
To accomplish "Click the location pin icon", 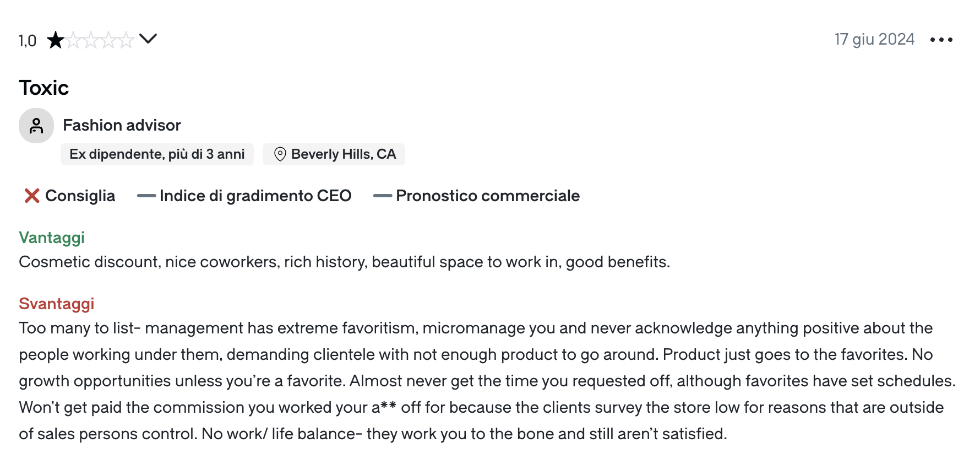I will (280, 154).
